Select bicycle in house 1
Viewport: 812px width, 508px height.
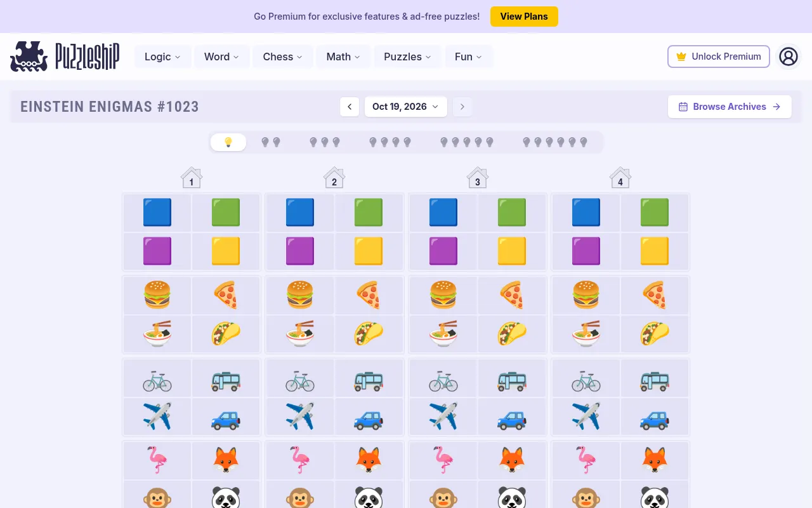pos(157,379)
